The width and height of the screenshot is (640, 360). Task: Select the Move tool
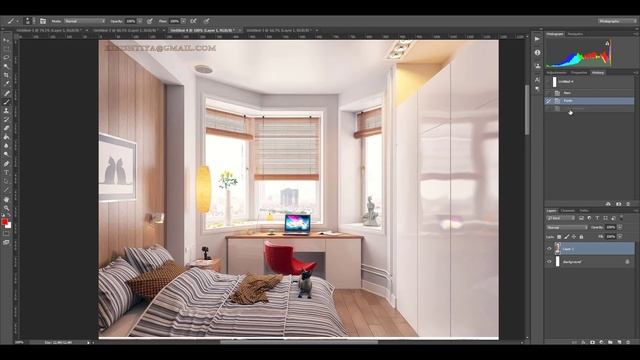[6, 40]
